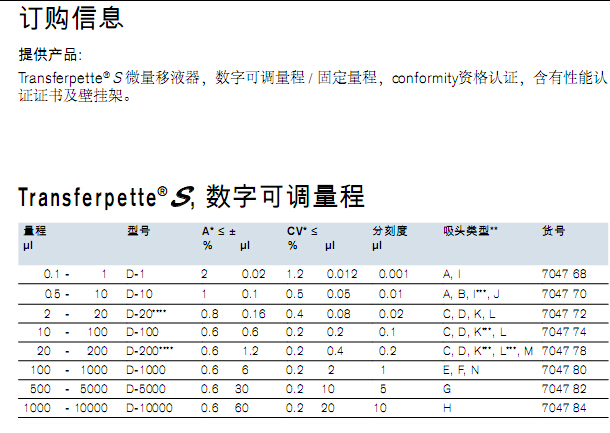
Task: Click the 货号 column header
Action: (x=553, y=231)
